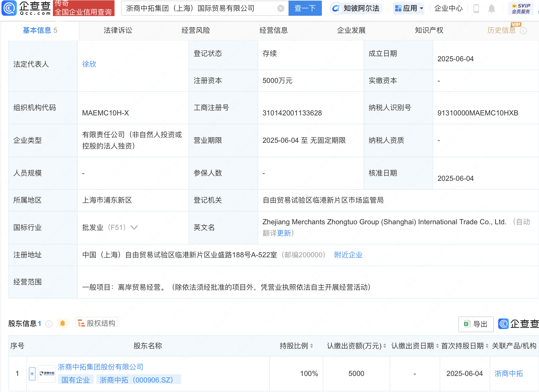539x392 pixels.
Task: Switch to the 经营风险 tab
Action: [196, 30]
